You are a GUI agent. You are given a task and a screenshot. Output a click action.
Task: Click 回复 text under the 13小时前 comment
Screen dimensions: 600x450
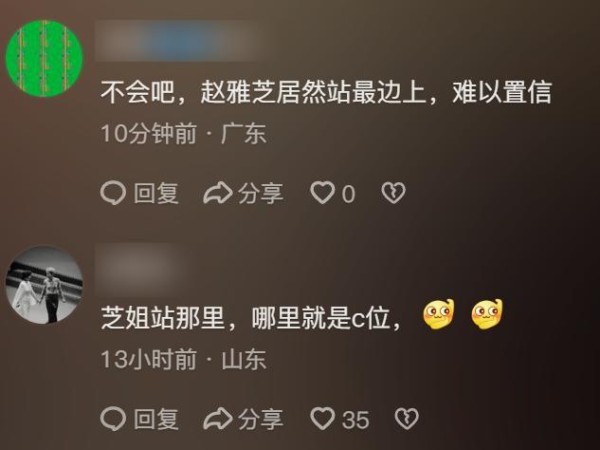tap(156, 419)
